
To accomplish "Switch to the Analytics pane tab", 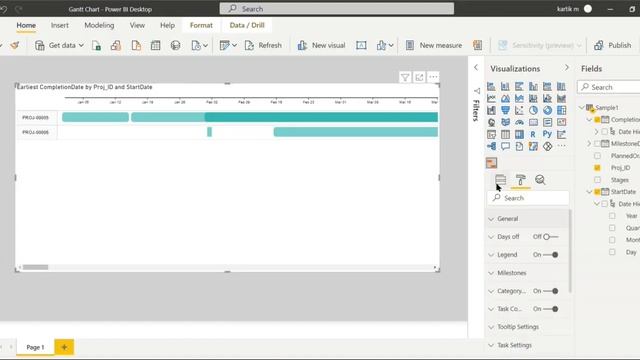I will [540, 180].
